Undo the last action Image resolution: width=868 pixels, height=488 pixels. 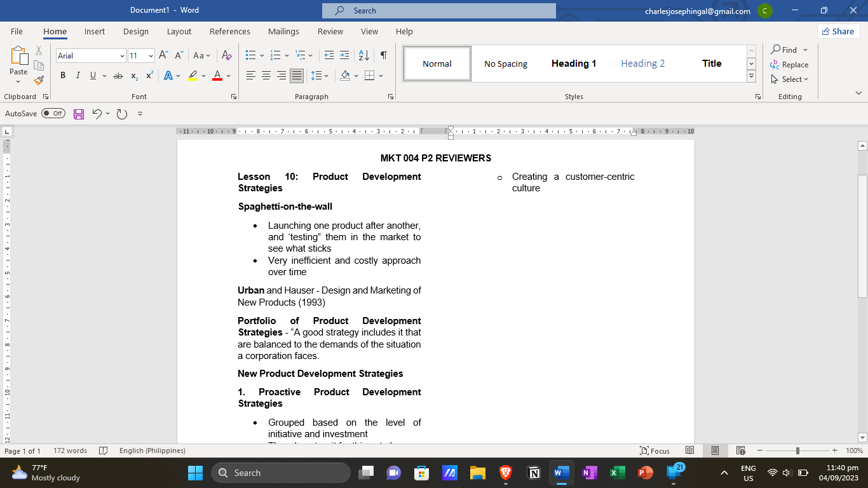coord(97,114)
